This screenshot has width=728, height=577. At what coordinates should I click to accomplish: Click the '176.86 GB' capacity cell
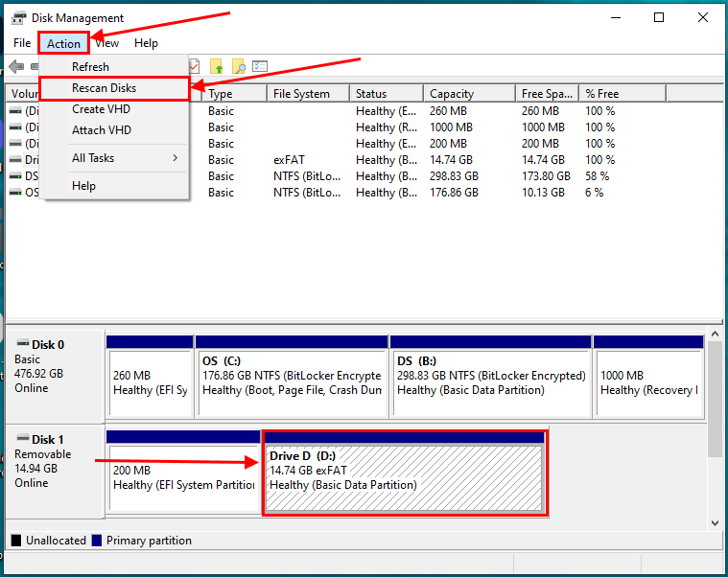(454, 193)
